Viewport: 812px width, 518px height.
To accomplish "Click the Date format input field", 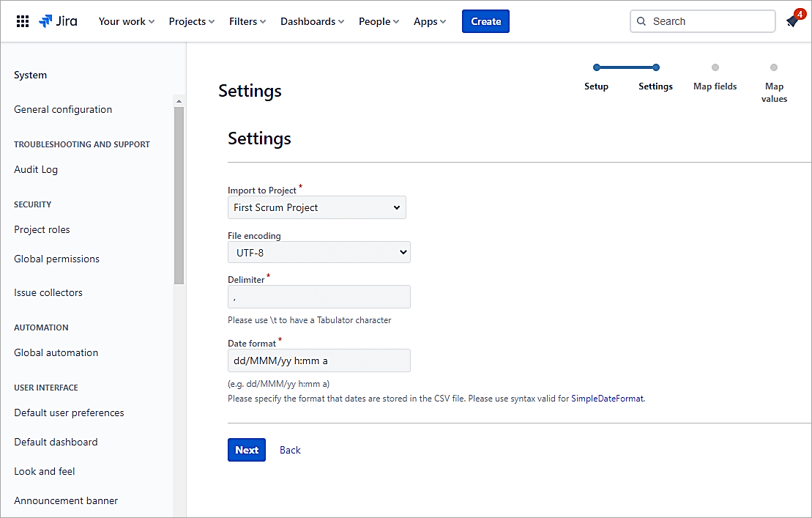I will point(319,360).
